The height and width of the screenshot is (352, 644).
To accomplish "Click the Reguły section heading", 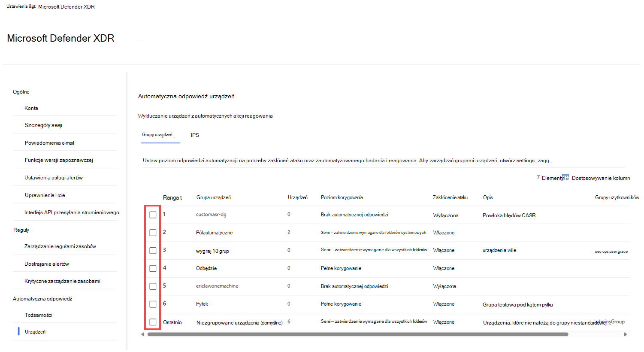I will click(x=21, y=230).
